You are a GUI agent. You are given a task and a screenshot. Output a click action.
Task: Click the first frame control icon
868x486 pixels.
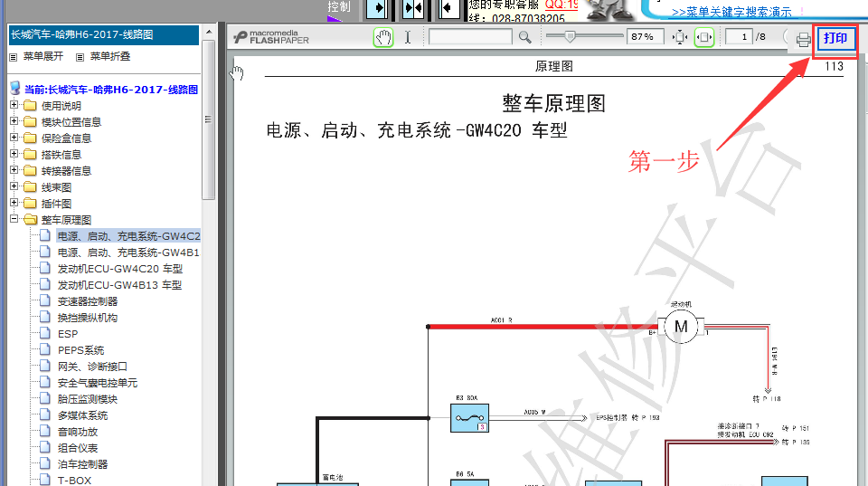378,8
